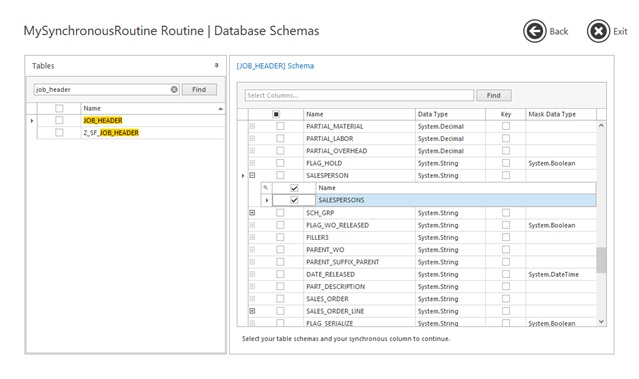Screen dimensions: 639x379
Task: Check the SALESPERSON column checkbox
Action: click(x=280, y=175)
